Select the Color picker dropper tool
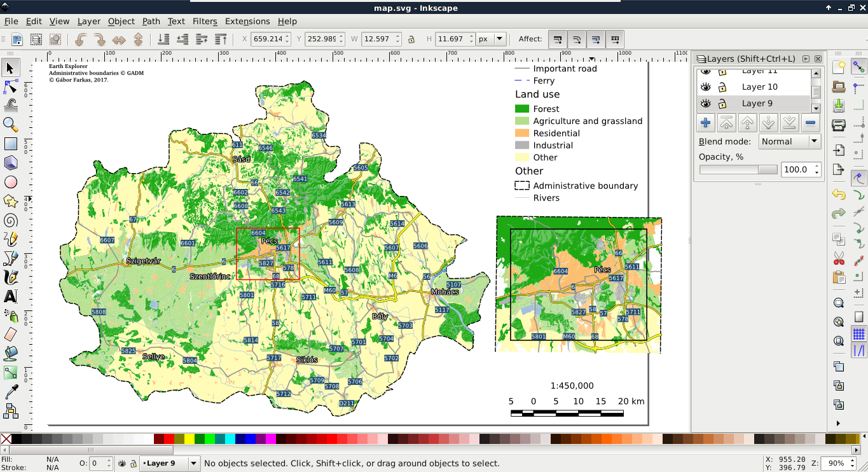 pos(11,392)
